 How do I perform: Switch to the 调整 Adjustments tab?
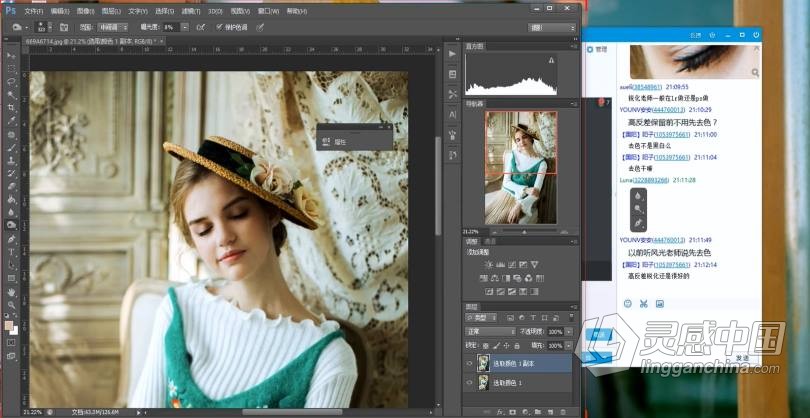click(472, 241)
